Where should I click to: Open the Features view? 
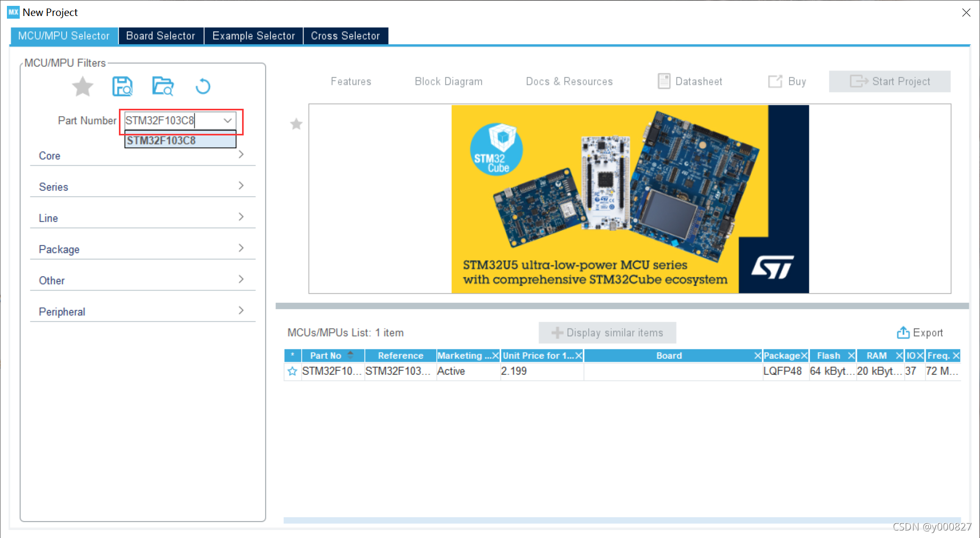pyautogui.click(x=351, y=82)
